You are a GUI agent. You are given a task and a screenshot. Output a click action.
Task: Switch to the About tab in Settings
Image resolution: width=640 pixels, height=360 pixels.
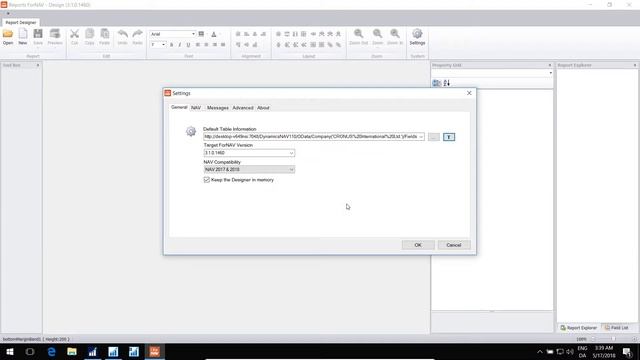[x=263, y=108]
